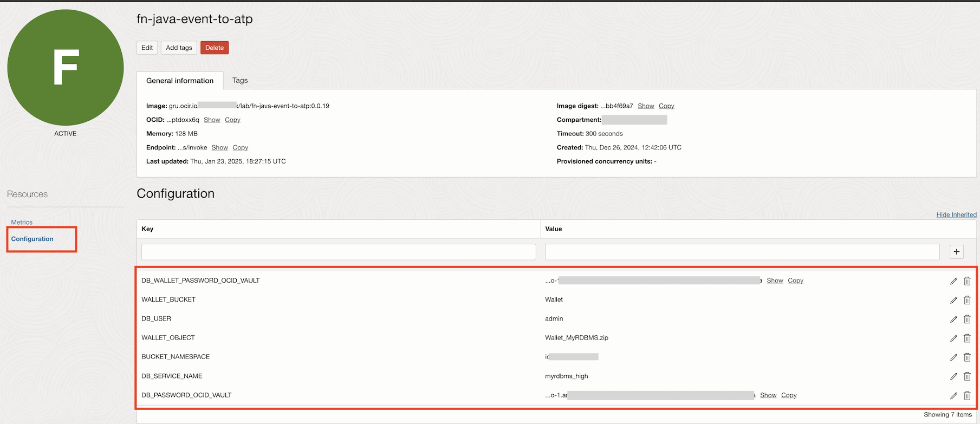Copy the Image digest
Screen dimensions: 980x424
(x=666, y=106)
